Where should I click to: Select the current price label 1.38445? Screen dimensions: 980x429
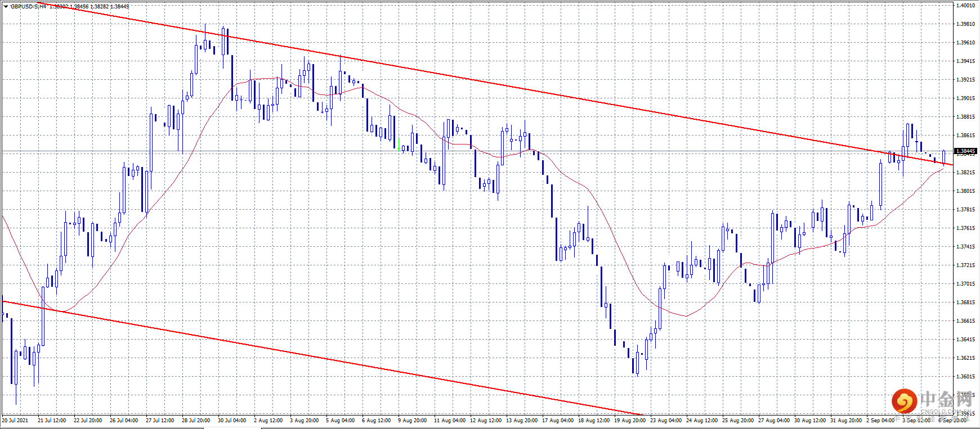(966, 151)
